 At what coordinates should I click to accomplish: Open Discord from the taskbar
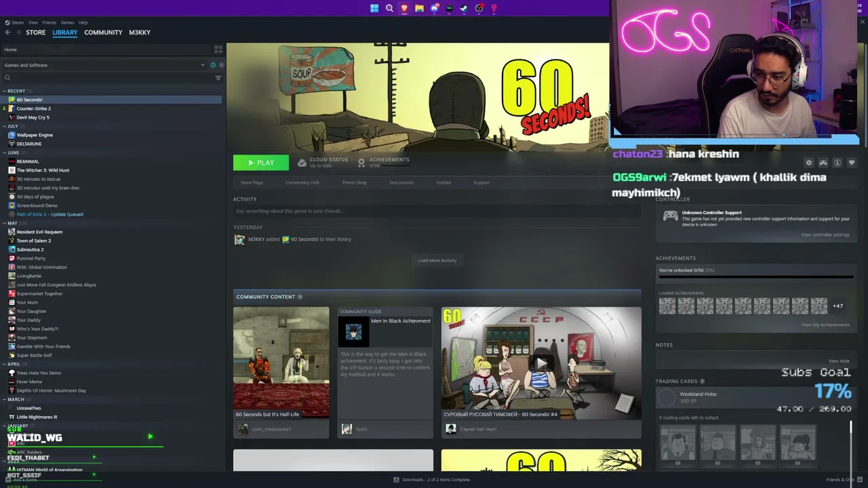(434, 8)
